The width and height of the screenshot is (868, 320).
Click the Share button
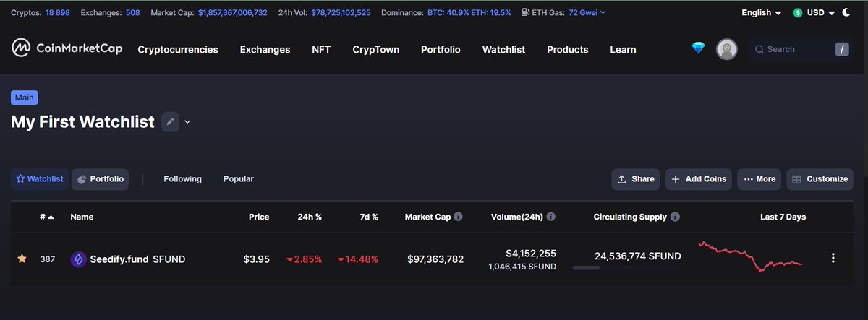636,179
